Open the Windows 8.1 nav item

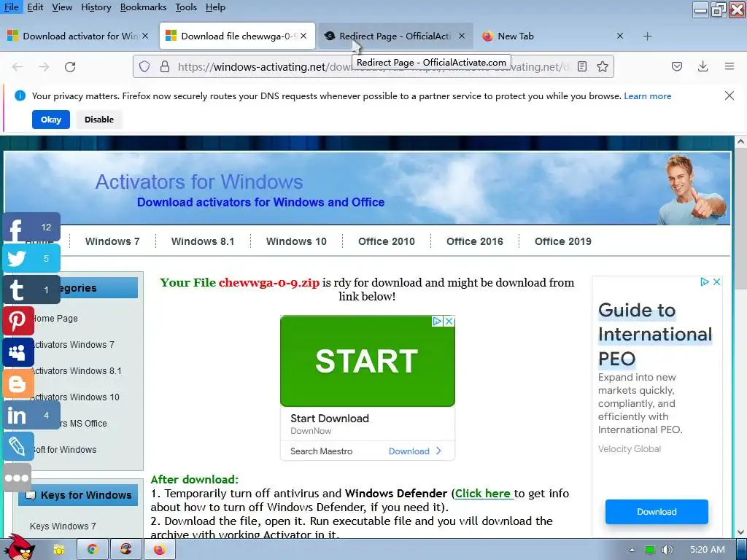coord(203,241)
